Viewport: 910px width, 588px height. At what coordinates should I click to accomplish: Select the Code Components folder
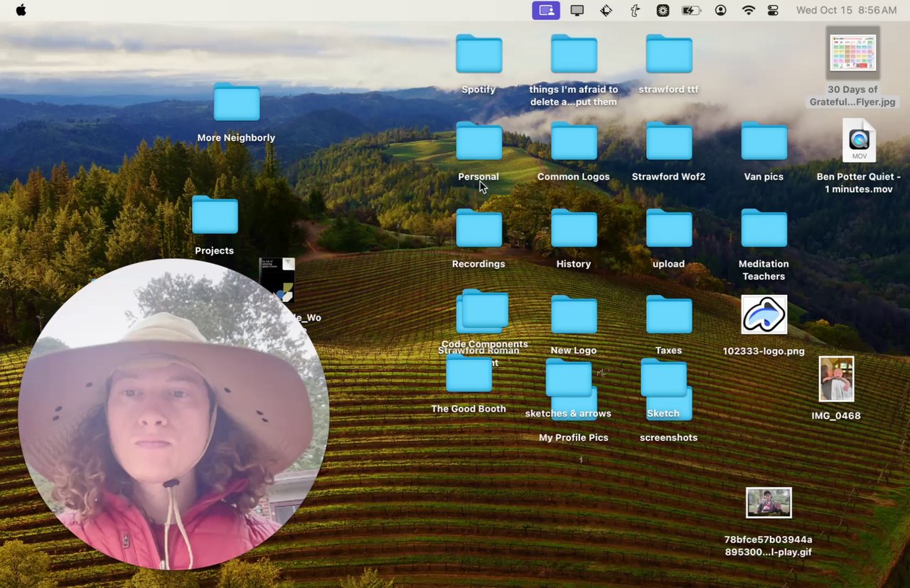click(485, 309)
